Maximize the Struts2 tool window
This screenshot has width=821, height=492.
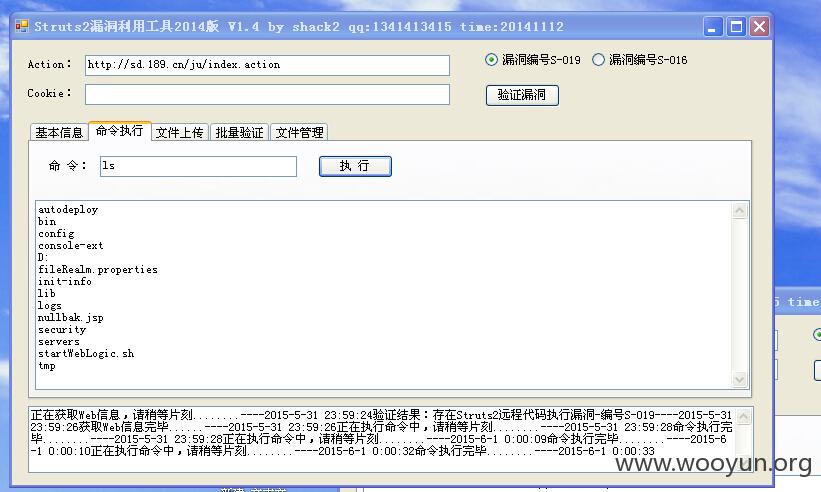point(736,27)
